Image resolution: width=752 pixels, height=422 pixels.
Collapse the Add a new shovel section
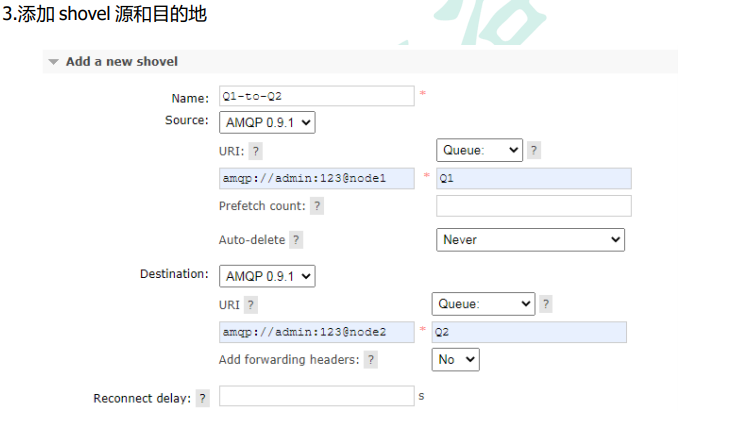pos(53,62)
